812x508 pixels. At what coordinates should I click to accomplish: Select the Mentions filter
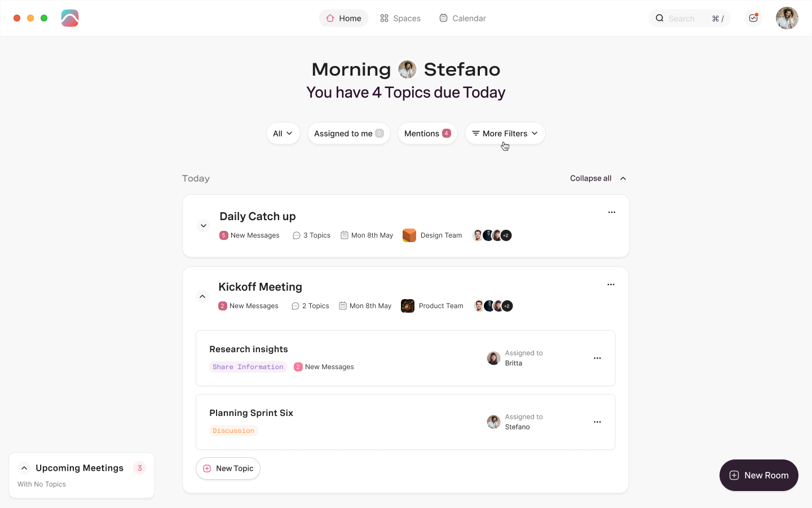(x=427, y=133)
